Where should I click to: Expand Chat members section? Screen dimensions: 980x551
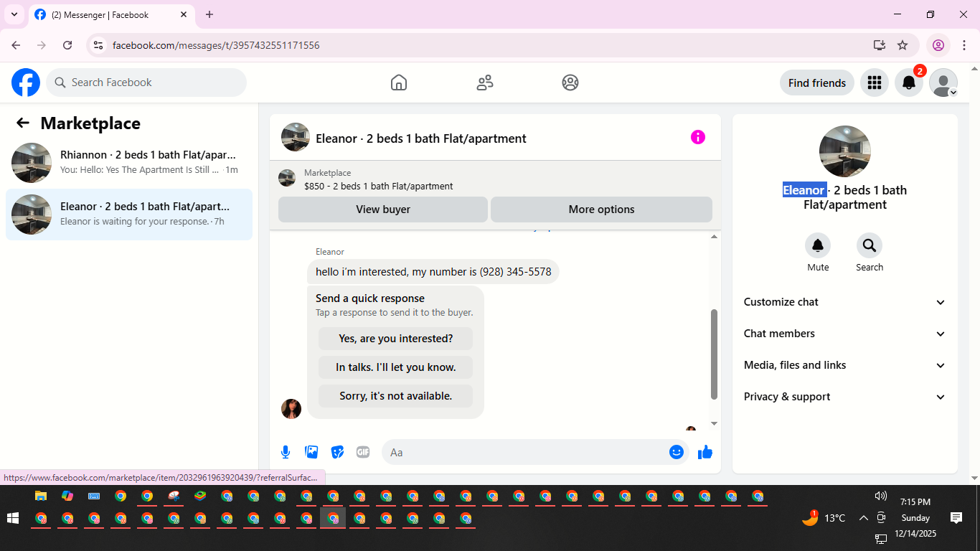(845, 334)
